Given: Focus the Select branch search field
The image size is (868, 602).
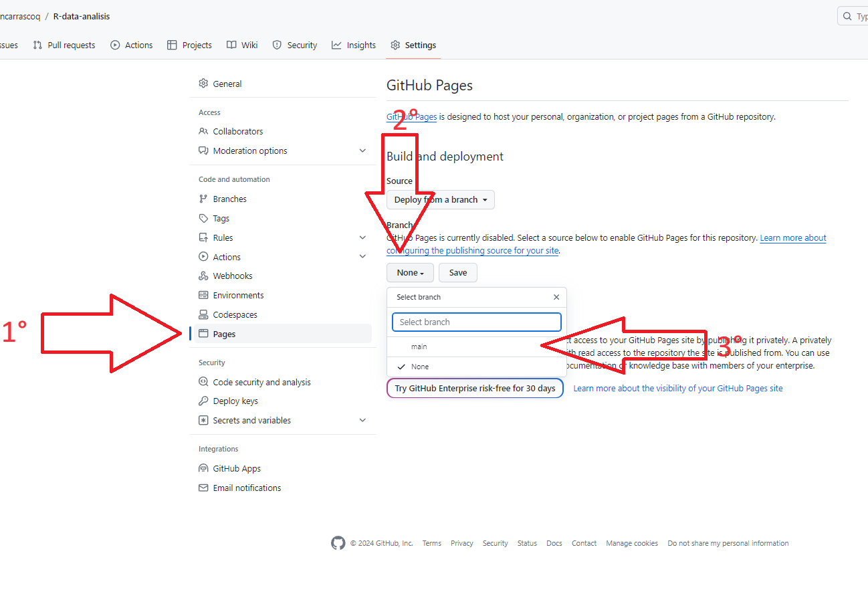Looking at the screenshot, I should 476,322.
